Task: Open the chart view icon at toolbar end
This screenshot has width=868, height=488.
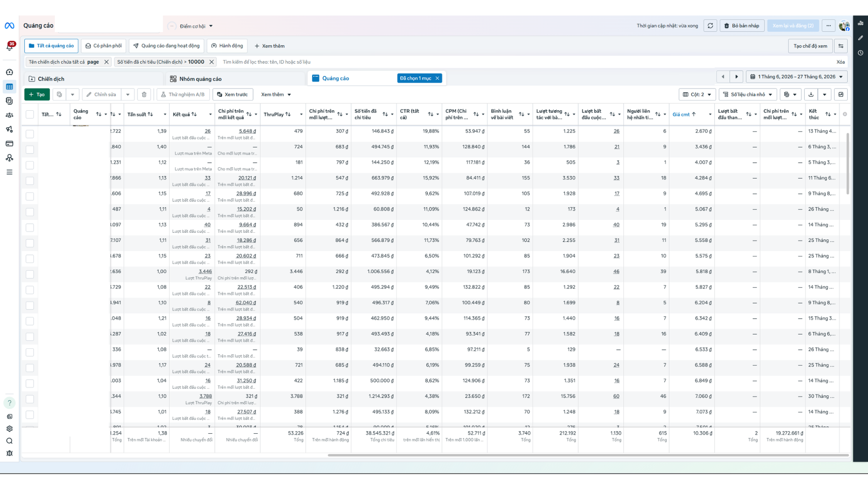Action: (841, 94)
